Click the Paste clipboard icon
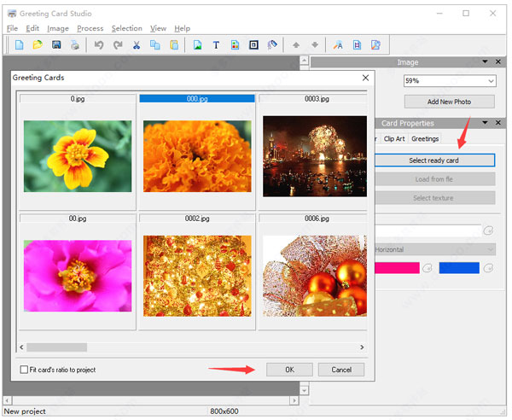This screenshot has height=420, width=512. coord(174,44)
